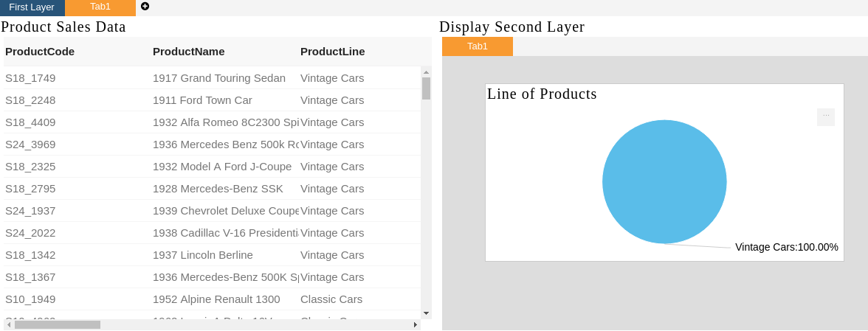The width and height of the screenshot is (868, 331).
Task: Click the Classic Cars product line cell
Action: [x=331, y=299]
